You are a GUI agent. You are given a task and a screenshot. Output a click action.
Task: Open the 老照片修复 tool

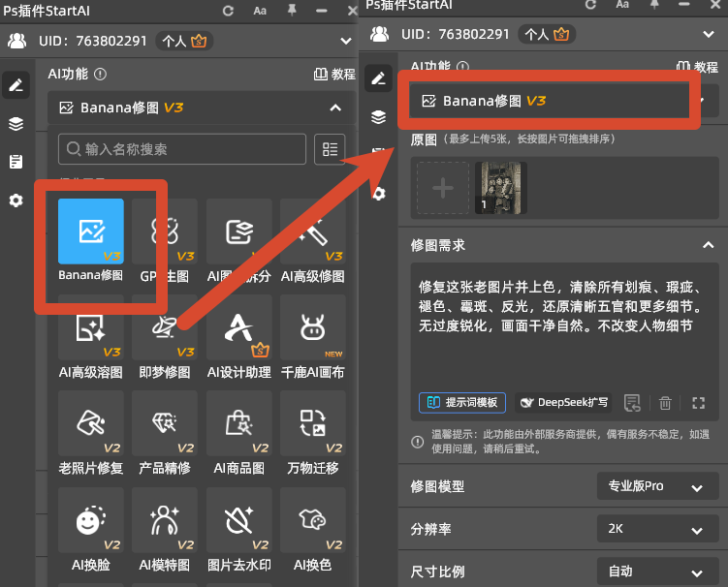coord(90,423)
